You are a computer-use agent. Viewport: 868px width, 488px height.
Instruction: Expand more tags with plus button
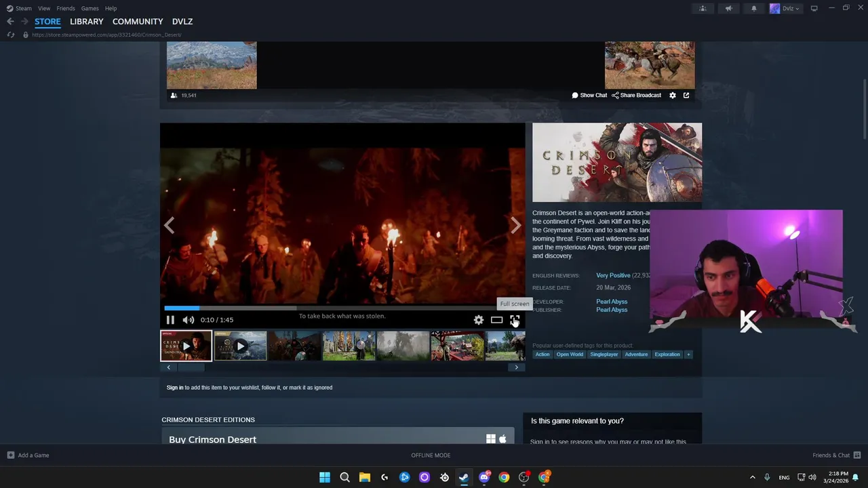688,354
